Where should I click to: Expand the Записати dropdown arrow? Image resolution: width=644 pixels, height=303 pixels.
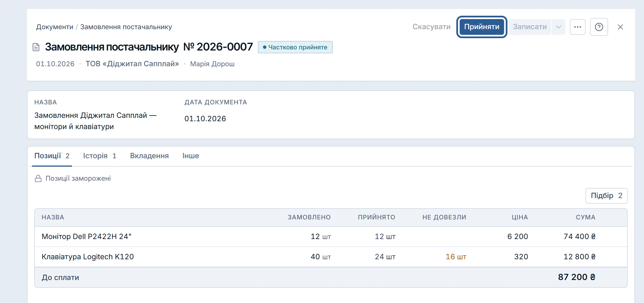pyautogui.click(x=558, y=27)
